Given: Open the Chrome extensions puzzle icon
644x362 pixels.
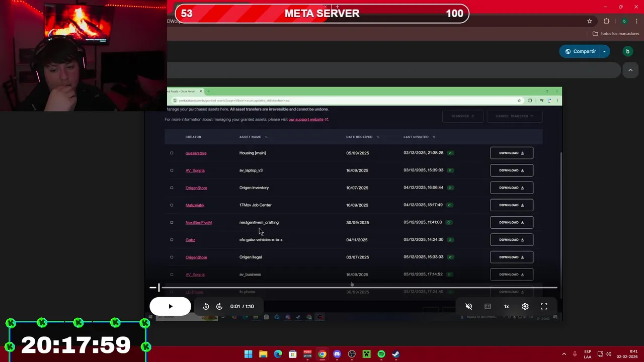Looking at the screenshot, I should coord(606,21).
